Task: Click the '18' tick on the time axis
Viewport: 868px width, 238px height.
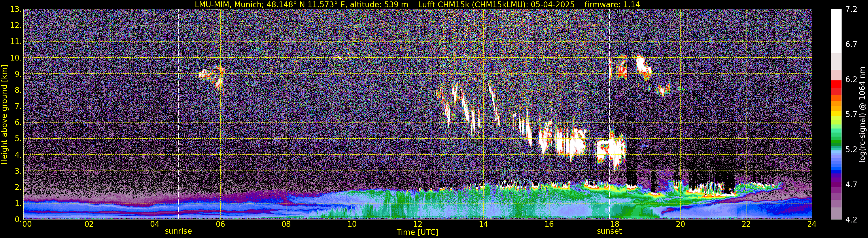Action: (x=614, y=224)
